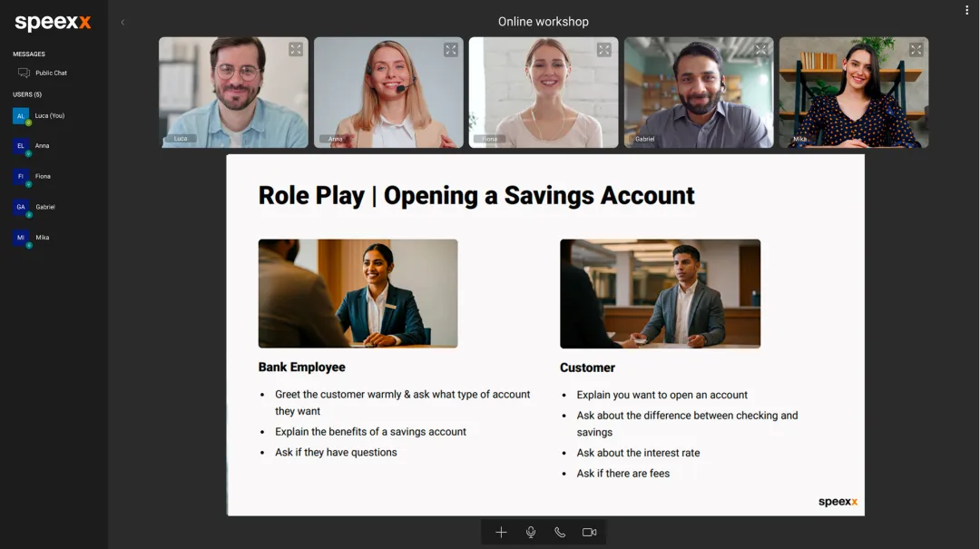Click the phone audio button
Viewport: 980px width, 549px height.
(x=560, y=532)
